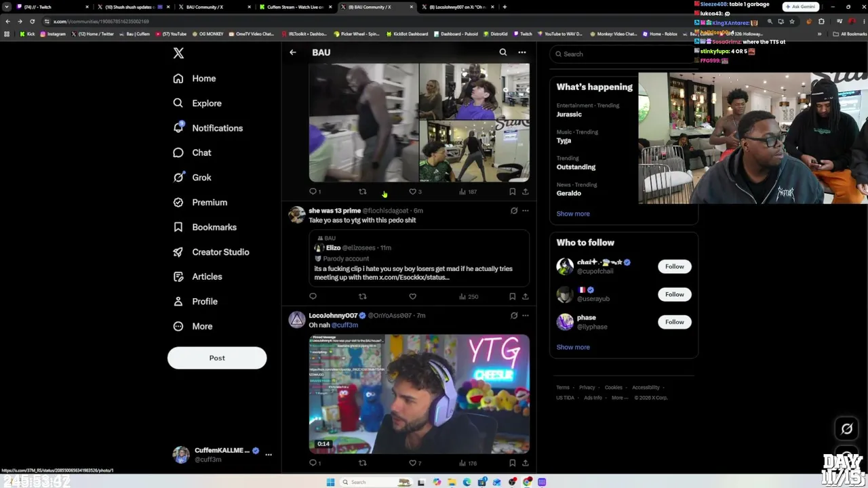
Task: Repost the flochisdagoat post
Action: (363, 296)
